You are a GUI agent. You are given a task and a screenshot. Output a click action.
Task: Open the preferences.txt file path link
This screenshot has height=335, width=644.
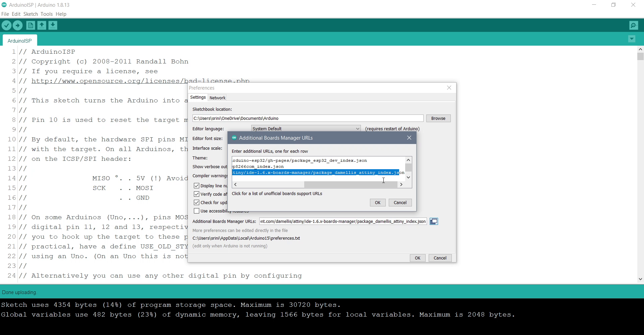(246, 238)
